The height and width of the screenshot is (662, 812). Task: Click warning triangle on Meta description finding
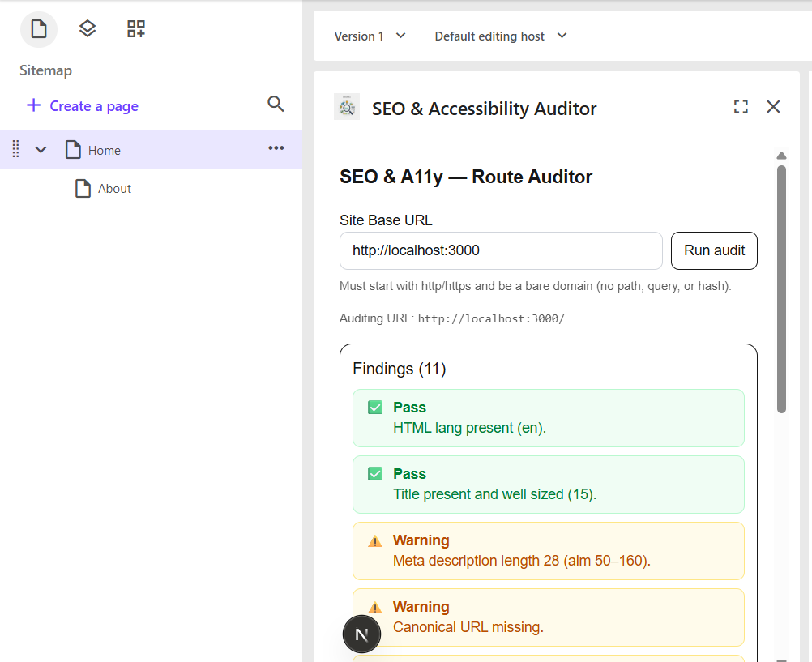point(375,541)
